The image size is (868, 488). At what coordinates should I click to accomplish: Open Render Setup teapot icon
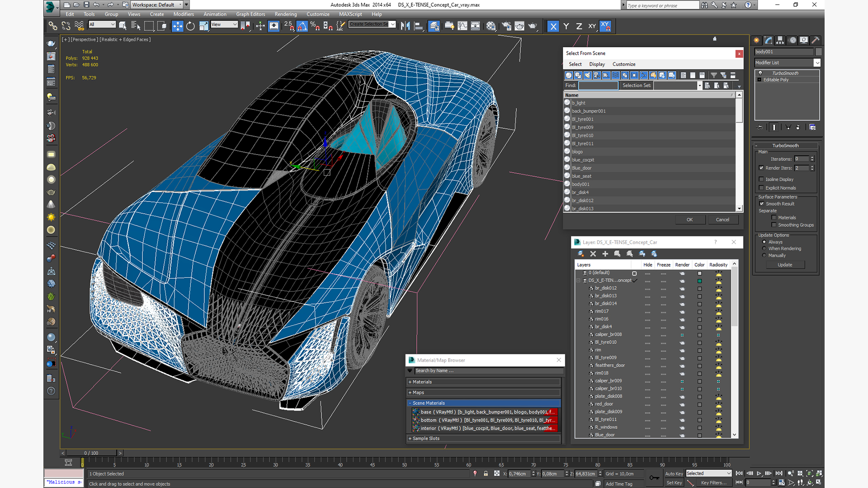pos(506,26)
